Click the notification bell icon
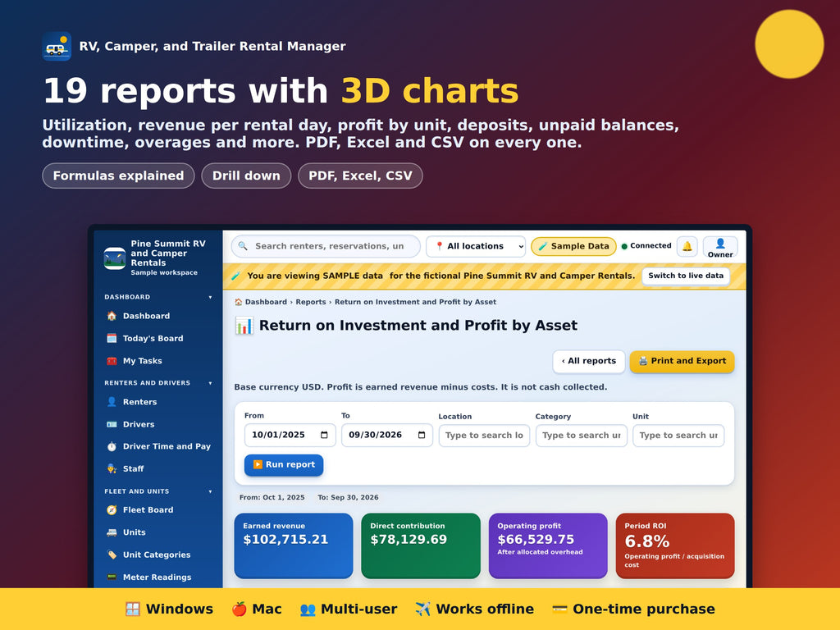The height and width of the screenshot is (630, 840). point(687,246)
